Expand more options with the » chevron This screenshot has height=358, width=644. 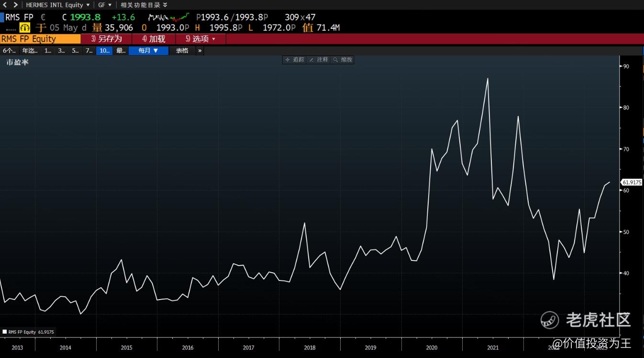[x=200, y=51]
